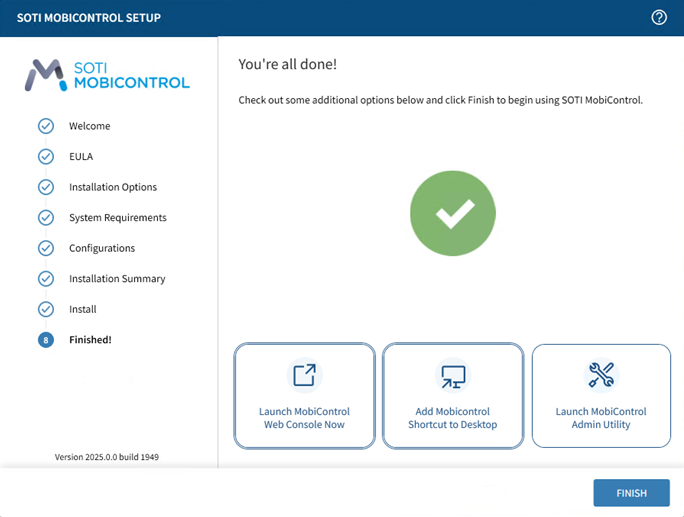Click the SOTI MobiControl logo

(107, 75)
